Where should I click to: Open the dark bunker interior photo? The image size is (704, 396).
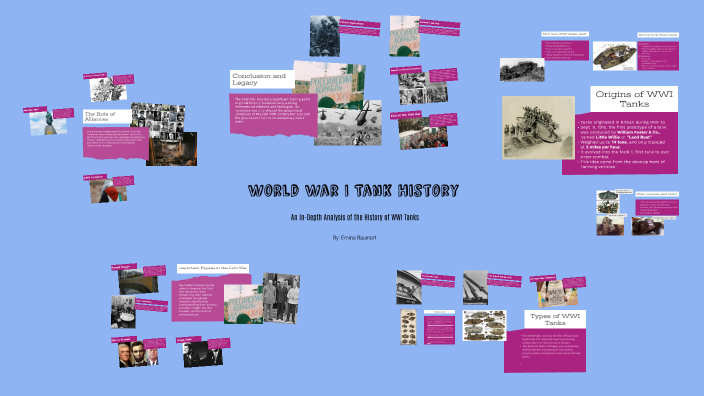click(171, 149)
